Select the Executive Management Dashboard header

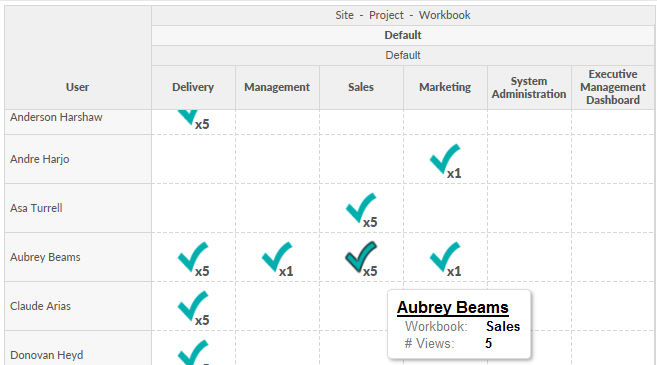(x=613, y=87)
